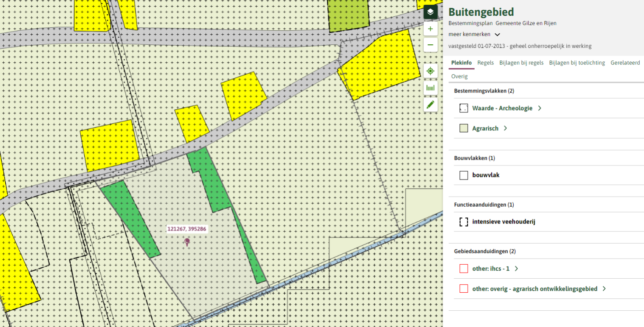Expand other: ihcs - 1 chevron

[516, 269]
